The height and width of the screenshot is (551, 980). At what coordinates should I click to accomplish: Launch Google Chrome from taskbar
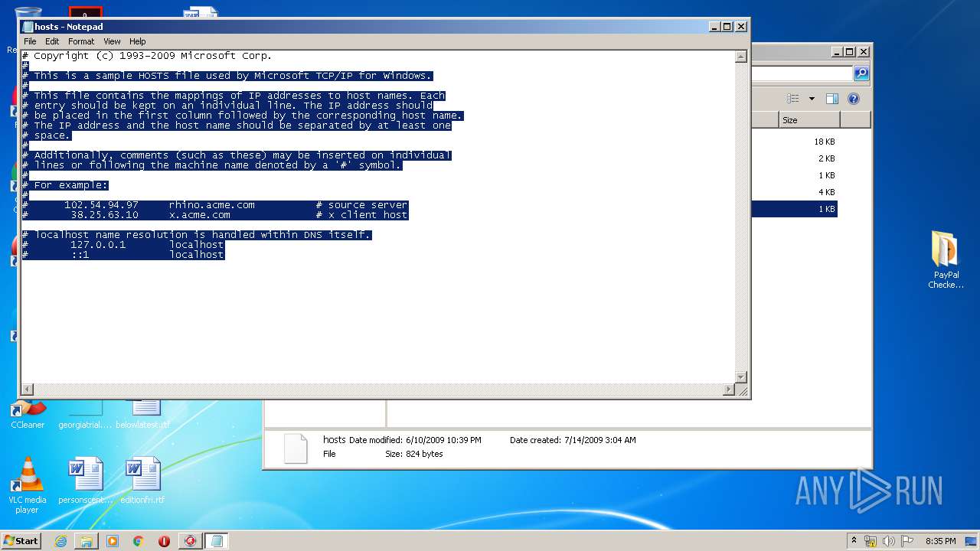coord(139,541)
